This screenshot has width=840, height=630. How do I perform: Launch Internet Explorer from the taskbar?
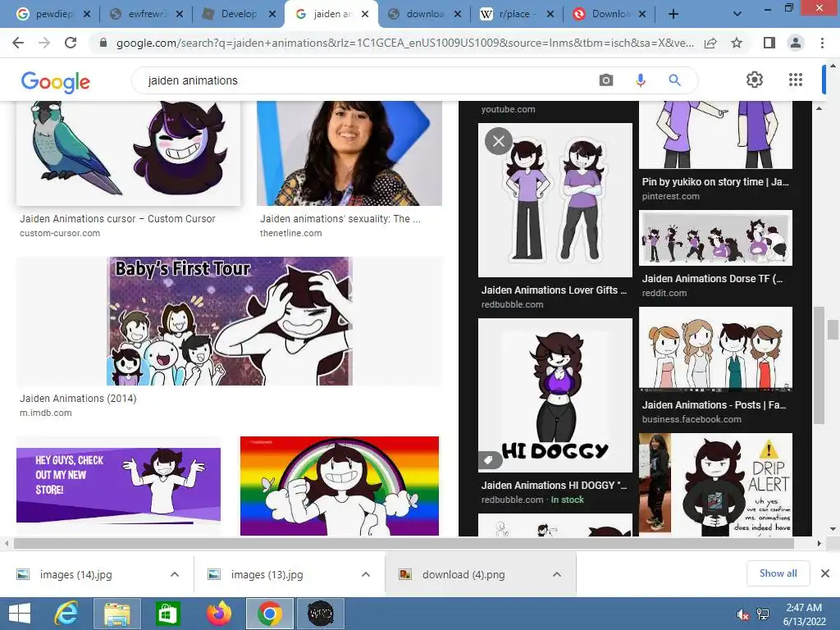[x=66, y=614]
